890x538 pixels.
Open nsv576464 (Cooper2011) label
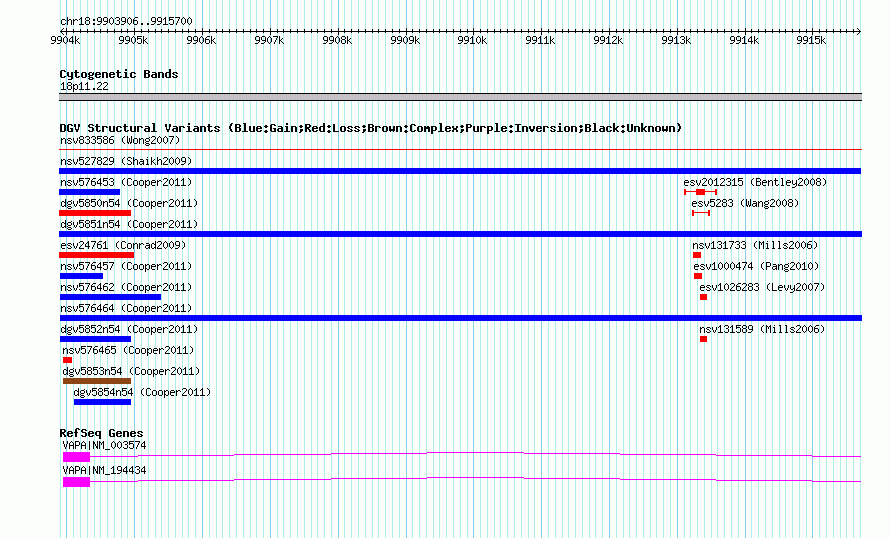(126, 308)
